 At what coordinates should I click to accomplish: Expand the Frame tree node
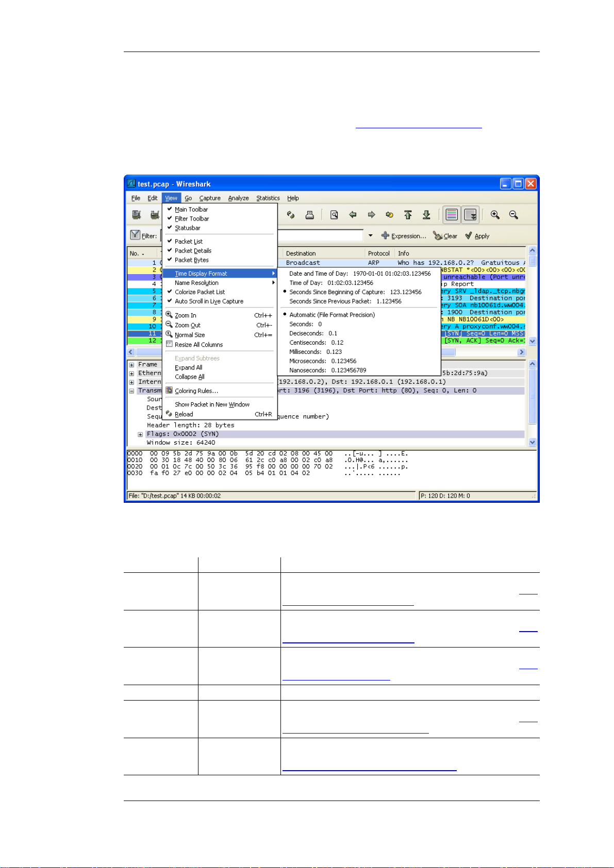pyautogui.click(x=132, y=365)
